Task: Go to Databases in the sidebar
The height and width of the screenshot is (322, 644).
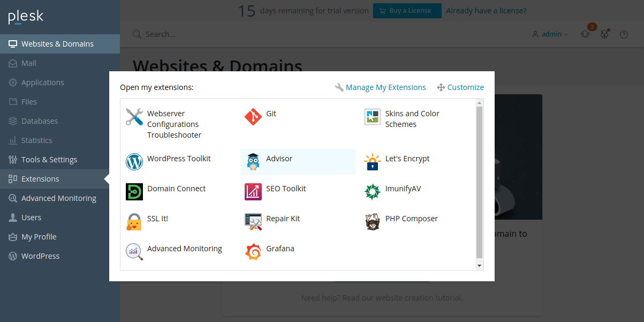Action: [40, 121]
